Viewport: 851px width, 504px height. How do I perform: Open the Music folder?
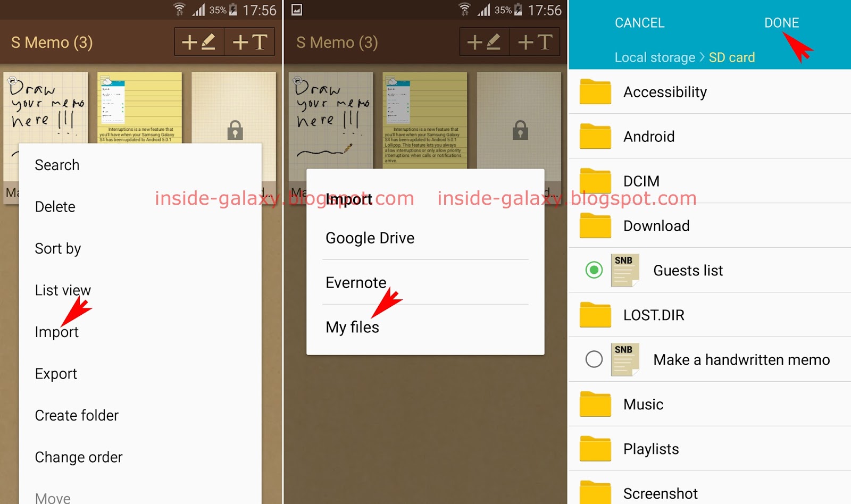point(710,405)
